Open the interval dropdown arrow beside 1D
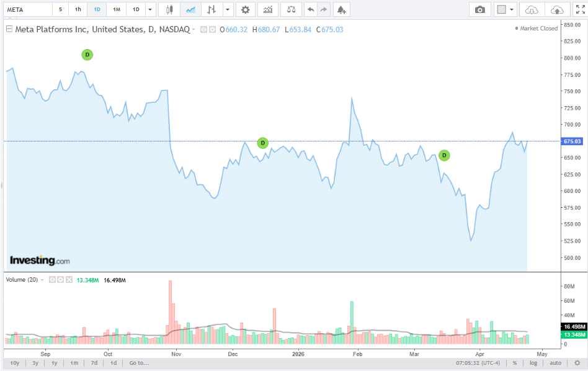Viewport: 588px width, 371px height. coord(150,9)
